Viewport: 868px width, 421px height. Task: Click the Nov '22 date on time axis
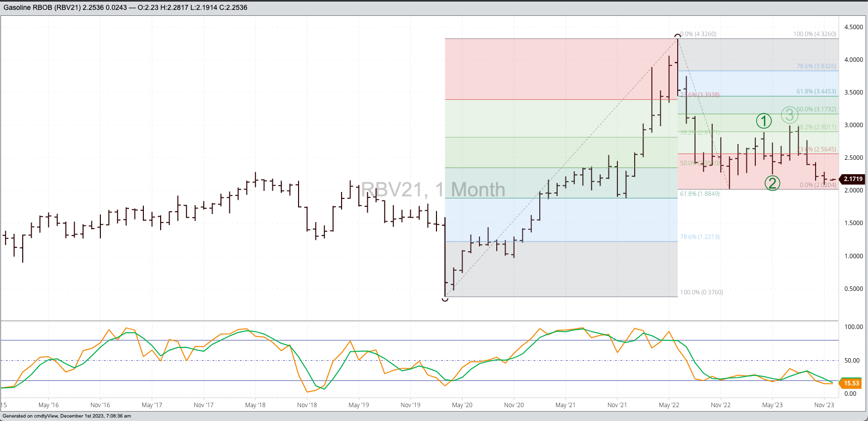click(721, 405)
